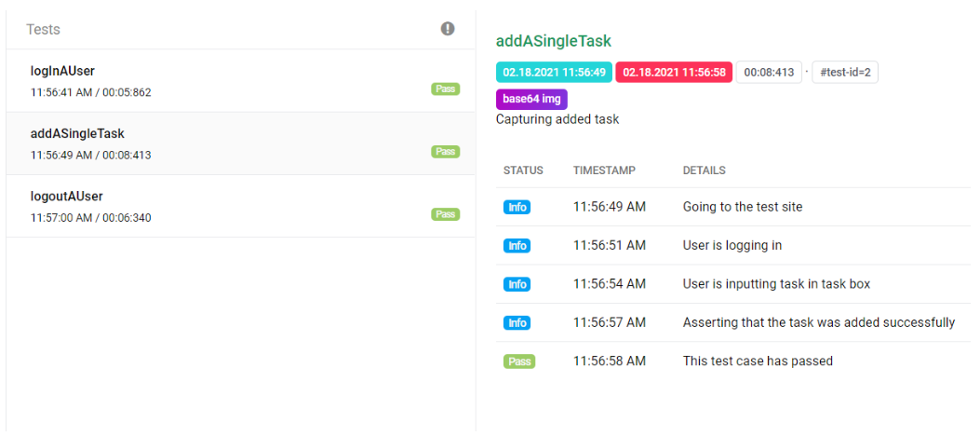Screen dimensions: 980x436
Task: Select the addASingleTask test entry
Action: (77, 133)
